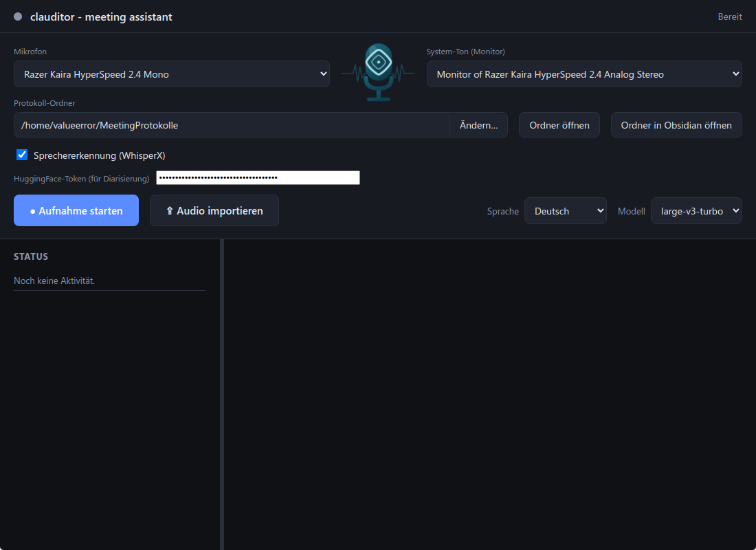Click the Mikrofon label
756x550 pixels.
point(30,52)
